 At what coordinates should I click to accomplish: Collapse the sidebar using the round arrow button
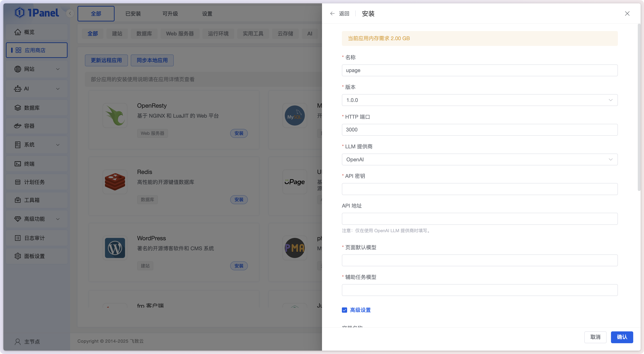point(70,13)
